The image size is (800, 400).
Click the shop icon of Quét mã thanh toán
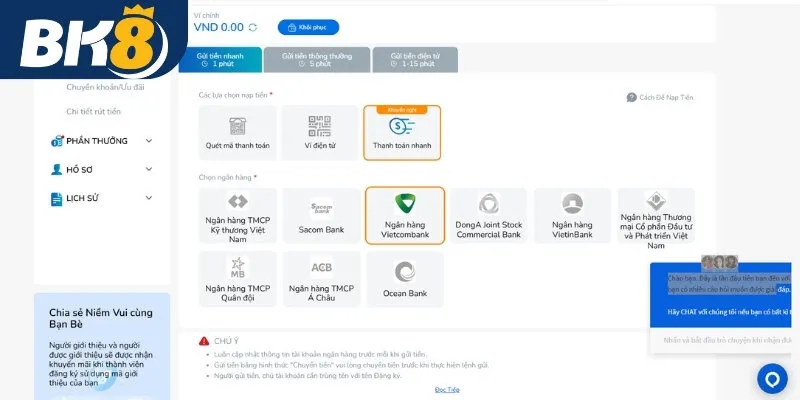(238, 126)
